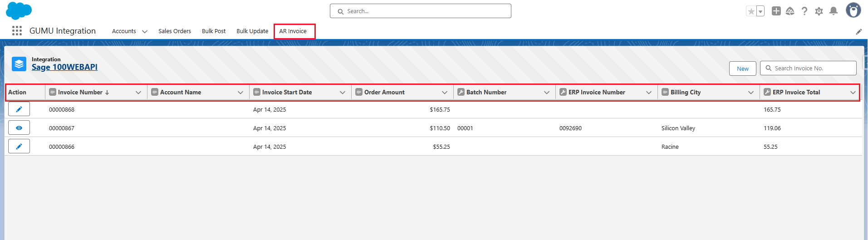Screen dimensions: 868x240
Task: Open Invoice Number column dropdown chevron
Action: click(x=138, y=93)
